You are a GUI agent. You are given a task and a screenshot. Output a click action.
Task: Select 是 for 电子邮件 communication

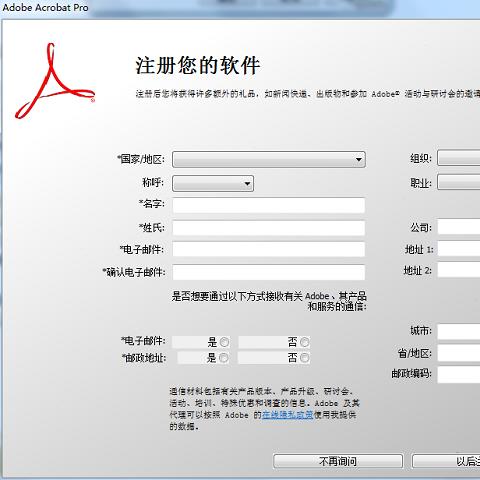pos(224,342)
